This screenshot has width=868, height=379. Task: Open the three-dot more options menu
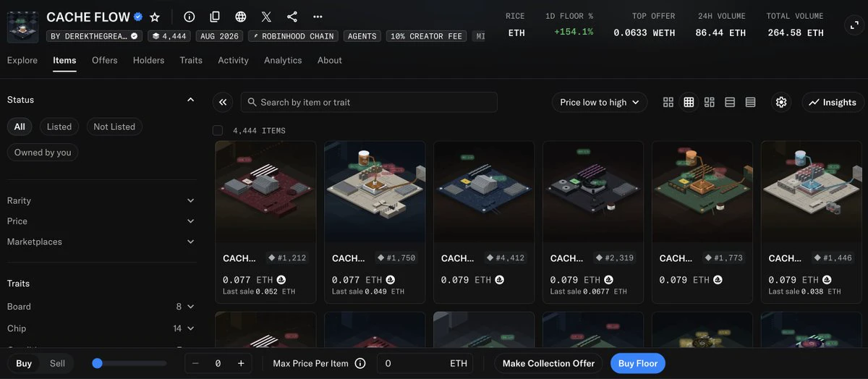[x=318, y=17]
